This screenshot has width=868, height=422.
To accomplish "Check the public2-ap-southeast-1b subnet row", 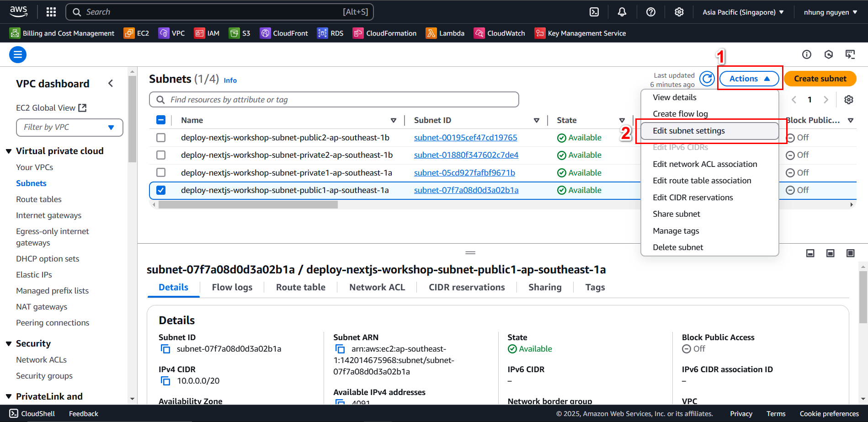I will tap(161, 138).
